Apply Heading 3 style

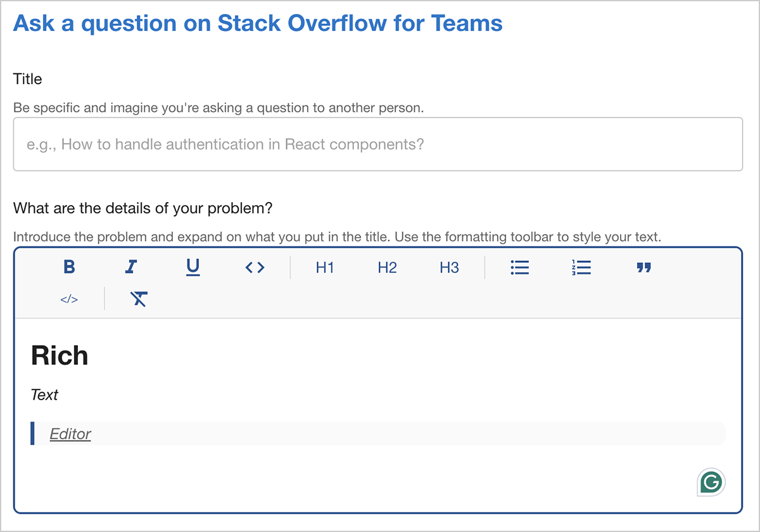click(x=449, y=267)
